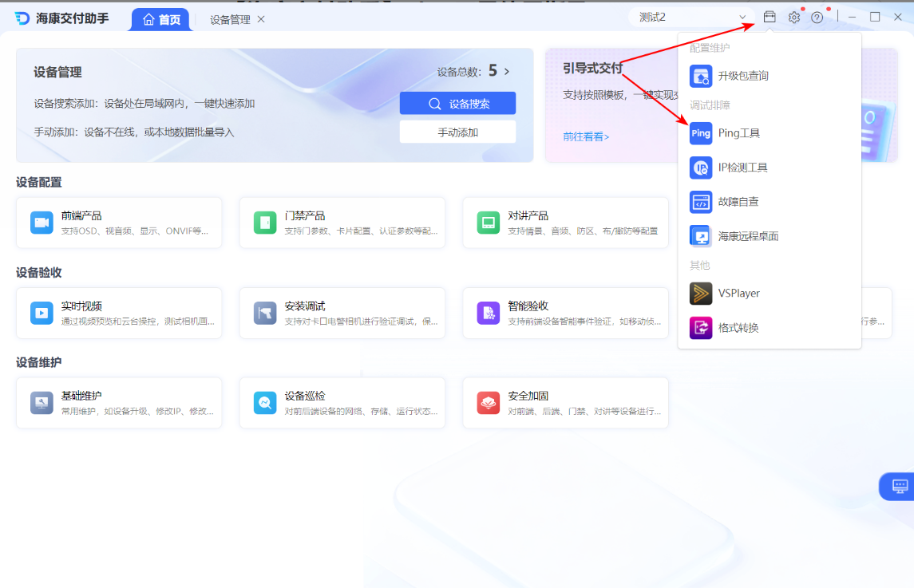Viewport: 914px width, 588px height.
Task: Open the help question mark icon
Action: (x=817, y=18)
